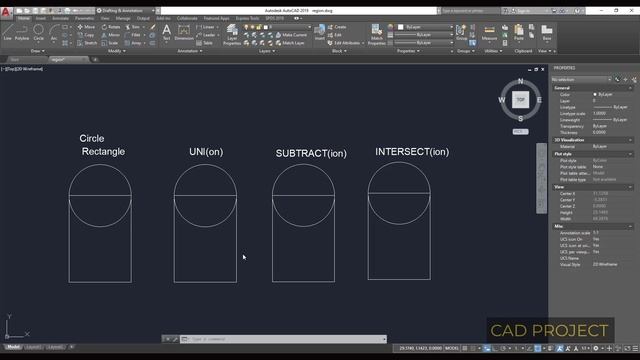The width and height of the screenshot is (640, 360).
Task: Click the Group tool
Action: pos(462,32)
